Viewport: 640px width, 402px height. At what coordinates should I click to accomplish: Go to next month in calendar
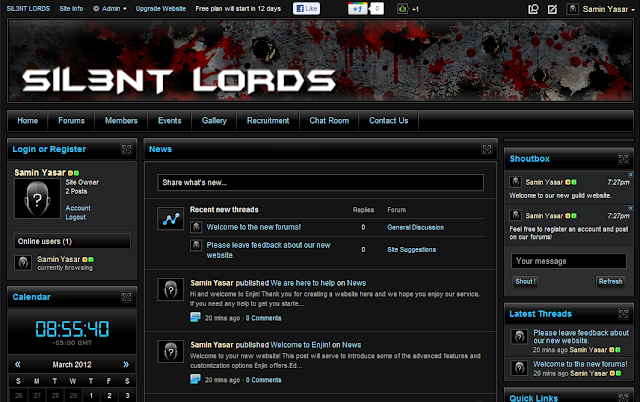[x=126, y=364]
